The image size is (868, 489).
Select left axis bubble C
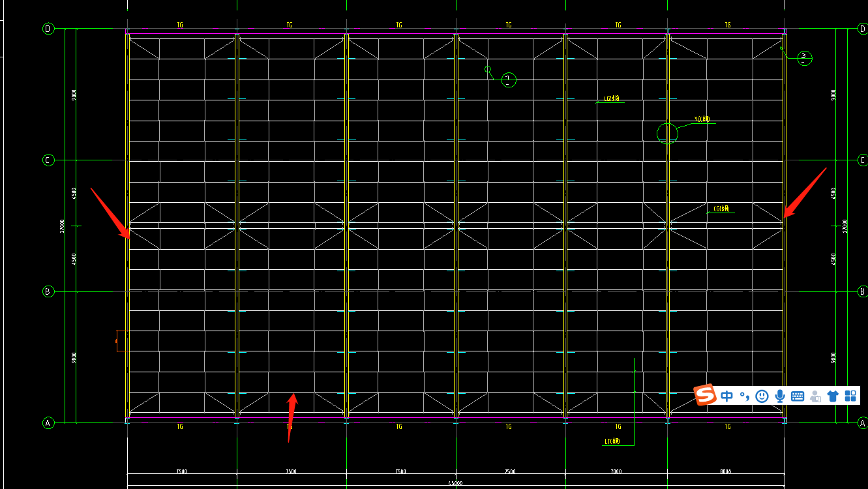[x=48, y=160]
